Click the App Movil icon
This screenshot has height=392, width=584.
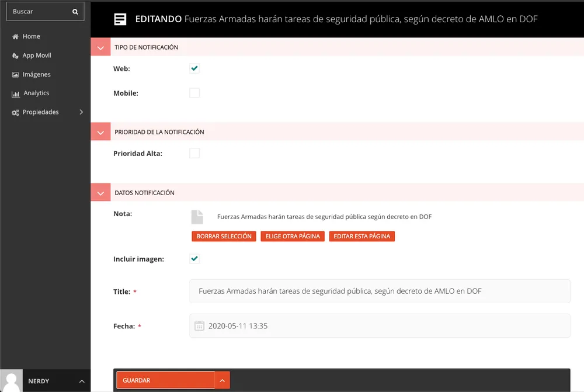coord(15,55)
